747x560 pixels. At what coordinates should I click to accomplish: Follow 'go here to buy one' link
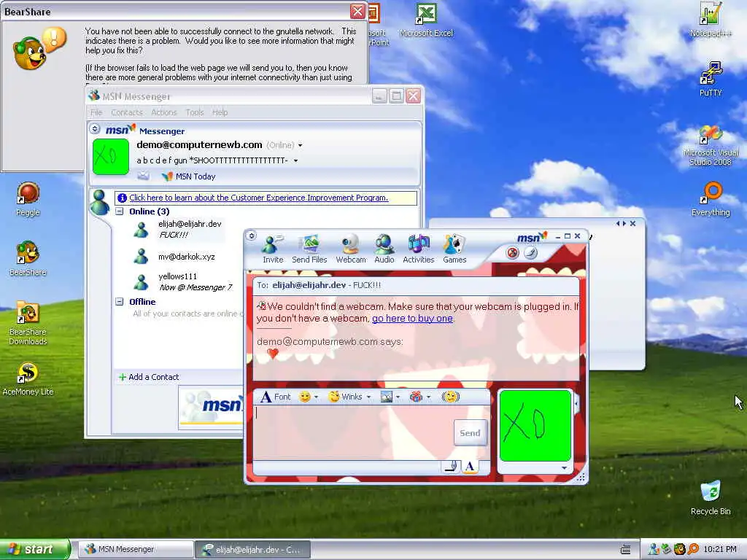[412, 318]
